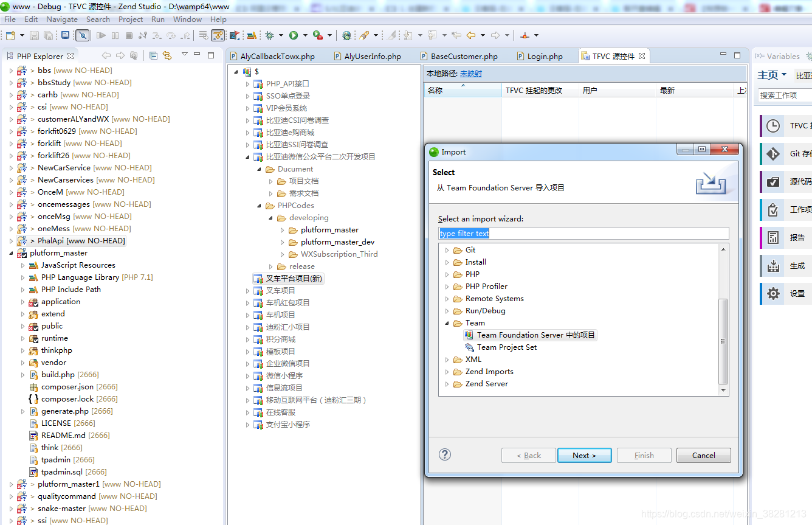Screen dimensions: 812x525
Task: Open the New file dropdown arrow
Action: pos(22,35)
